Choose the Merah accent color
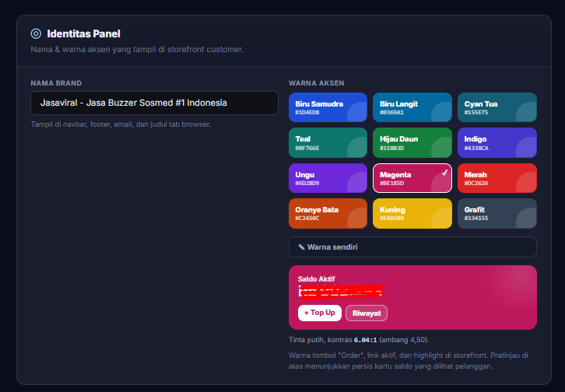The height and width of the screenshot is (392, 565). pos(497,178)
